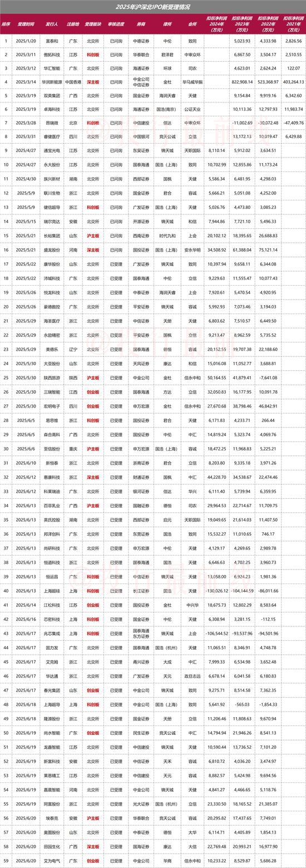Select issuer cell '豪德数控'

click(x=52, y=306)
